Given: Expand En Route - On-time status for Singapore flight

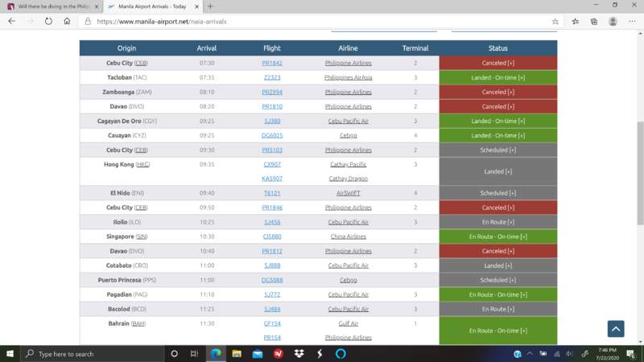Looking at the screenshot, I should (497, 237).
